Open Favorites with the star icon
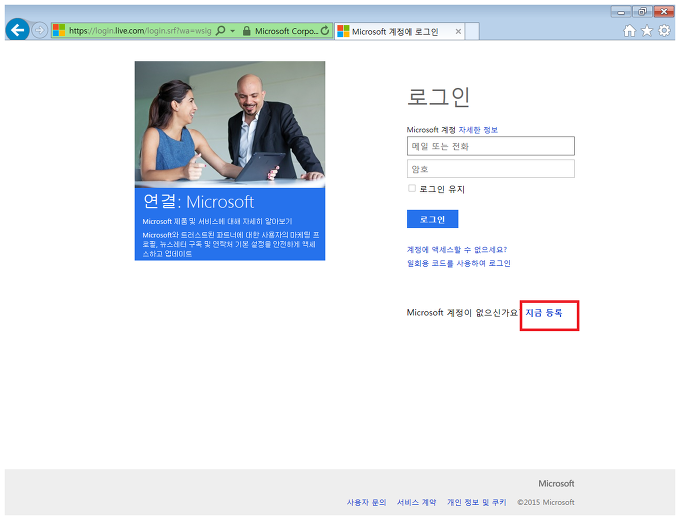Viewport: 680px width, 520px height. coord(647,30)
